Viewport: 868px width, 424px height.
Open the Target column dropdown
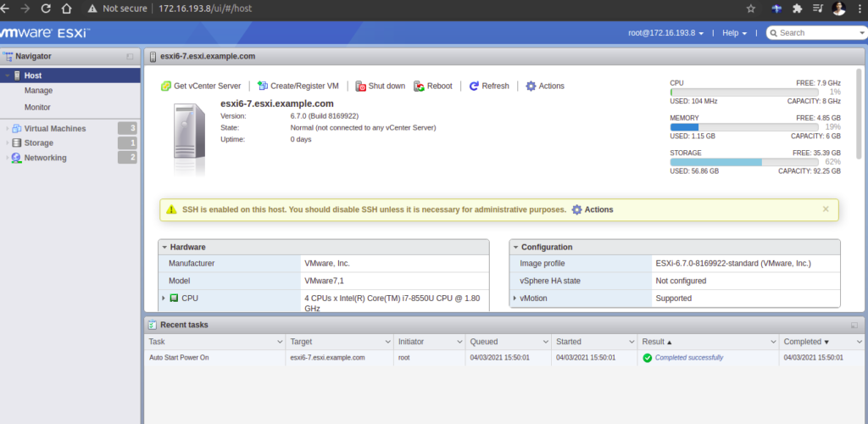pos(387,342)
